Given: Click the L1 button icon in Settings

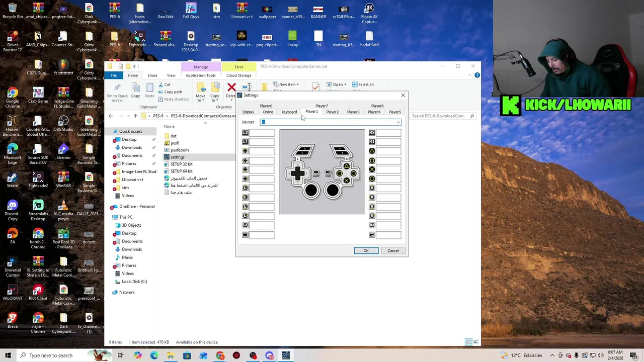Looking at the screenshot, I should point(245,142).
